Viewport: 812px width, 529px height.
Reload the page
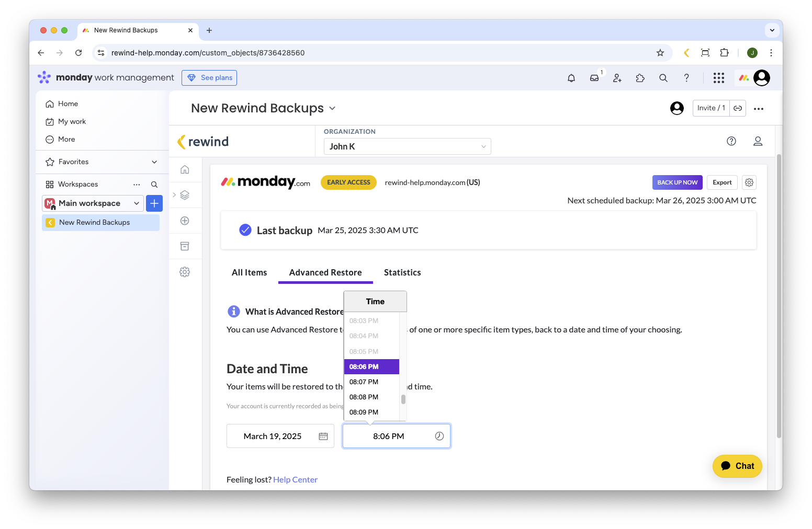pos(78,53)
